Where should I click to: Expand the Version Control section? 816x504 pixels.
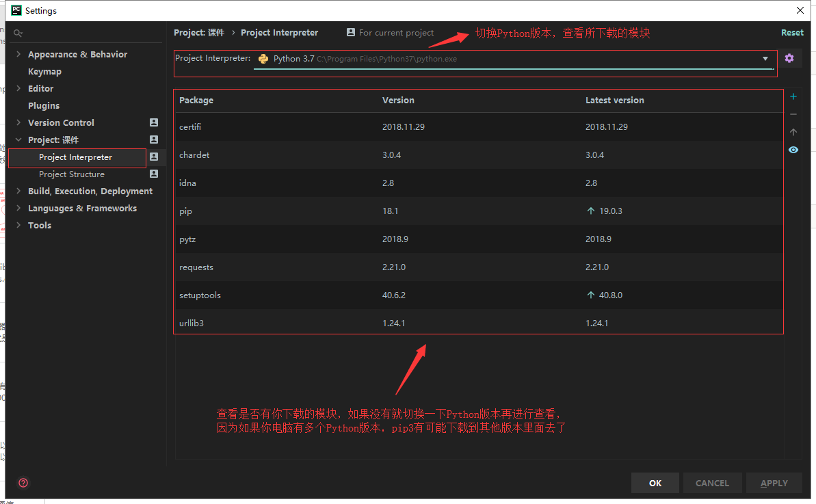tap(18, 122)
